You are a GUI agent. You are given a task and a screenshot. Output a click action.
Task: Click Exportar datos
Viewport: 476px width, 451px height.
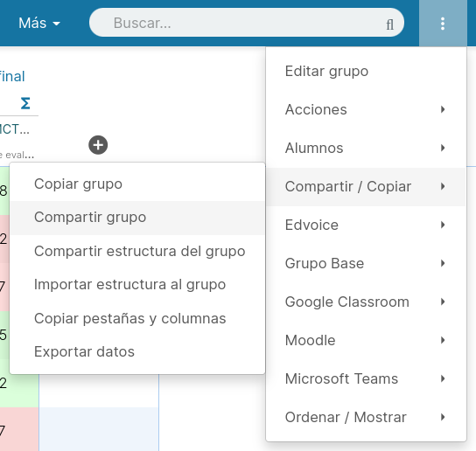(137, 352)
